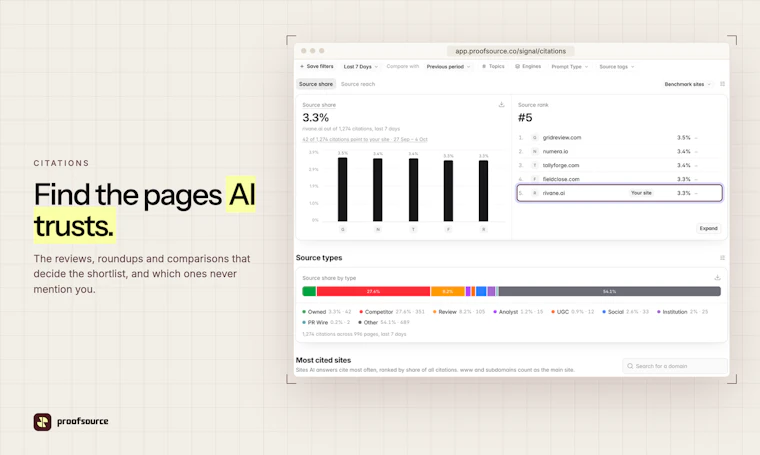Download the Source share by type chart
The height and width of the screenshot is (455, 760).
coord(717,278)
